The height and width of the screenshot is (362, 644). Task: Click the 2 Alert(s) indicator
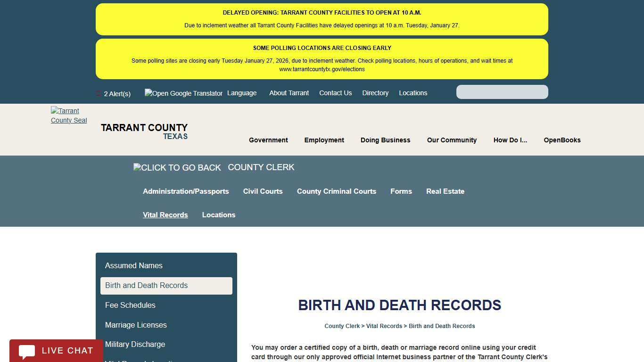(117, 93)
